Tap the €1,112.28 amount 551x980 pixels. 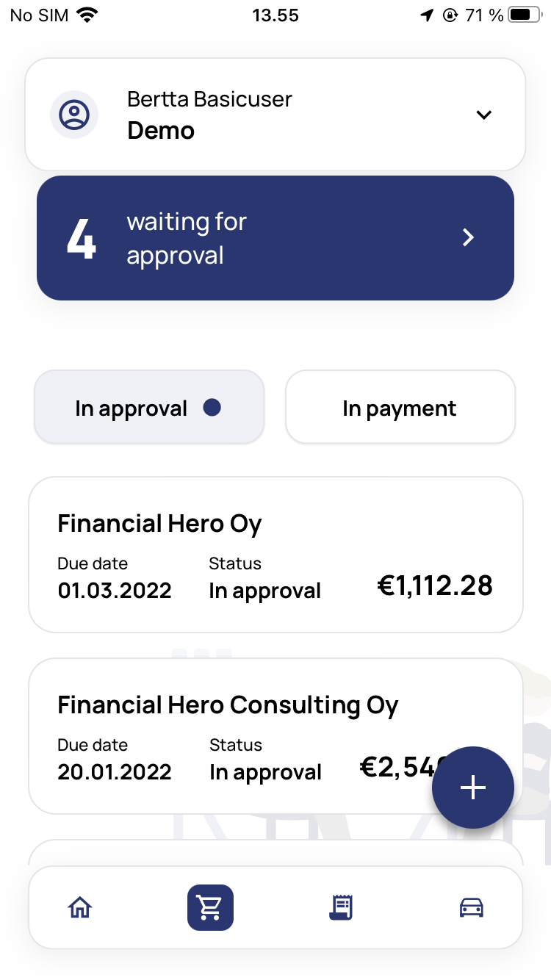click(x=435, y=586)
